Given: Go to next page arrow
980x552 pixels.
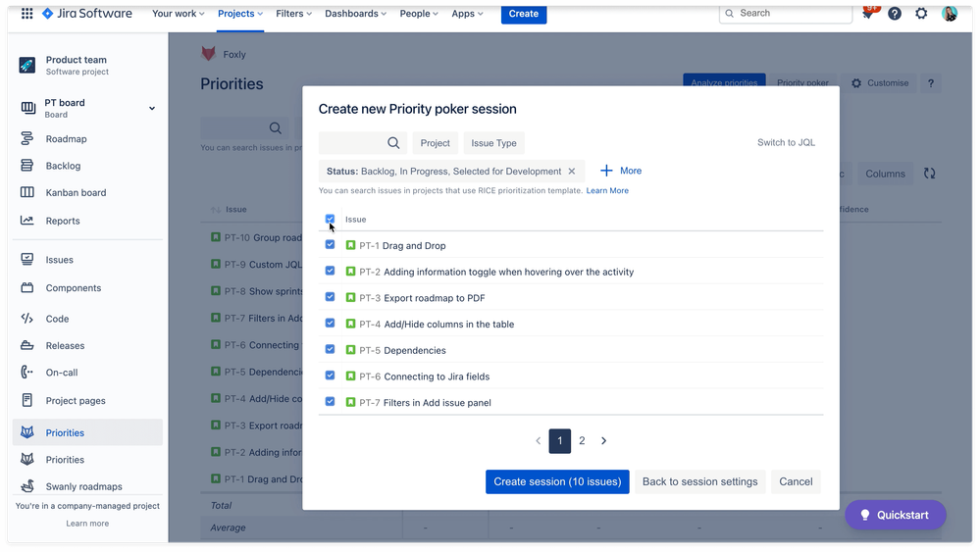Looking at the screenshot, I should click(603, 441).
